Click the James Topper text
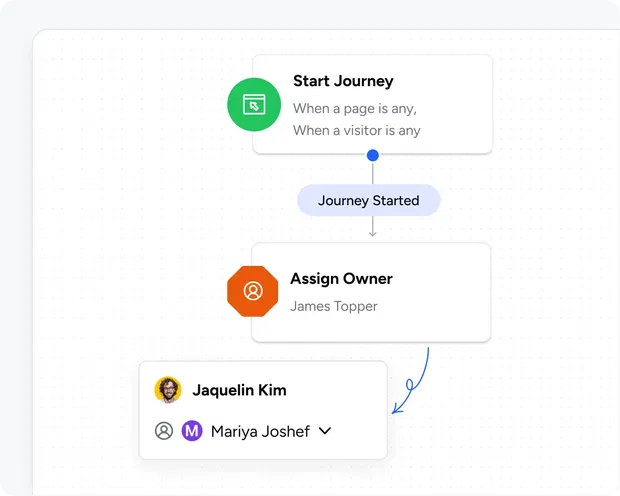Image resolution: width=620 pixels, height=496 pixels. (334, 306)
